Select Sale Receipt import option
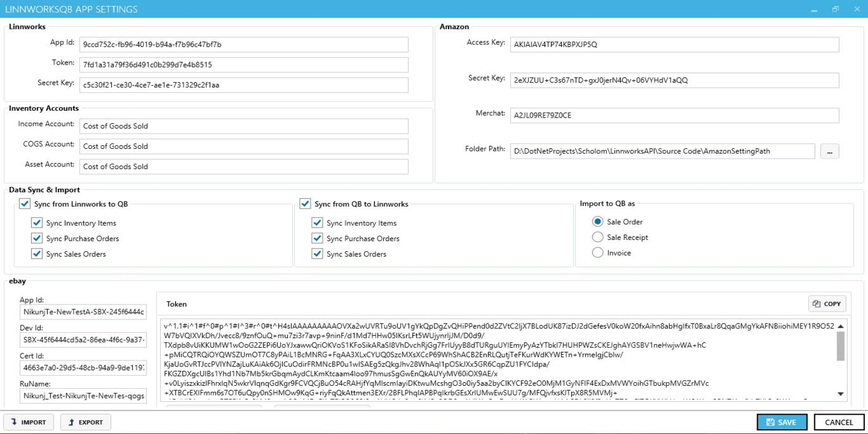This screenshot has height=434, width=868. (597, 237)
